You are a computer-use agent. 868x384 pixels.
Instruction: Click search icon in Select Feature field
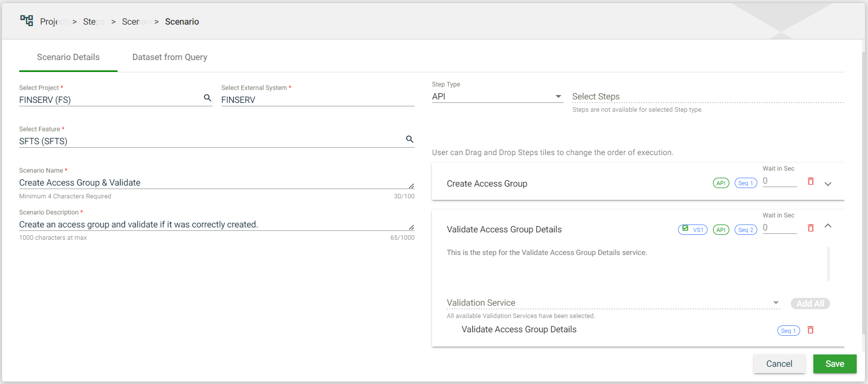409,139
